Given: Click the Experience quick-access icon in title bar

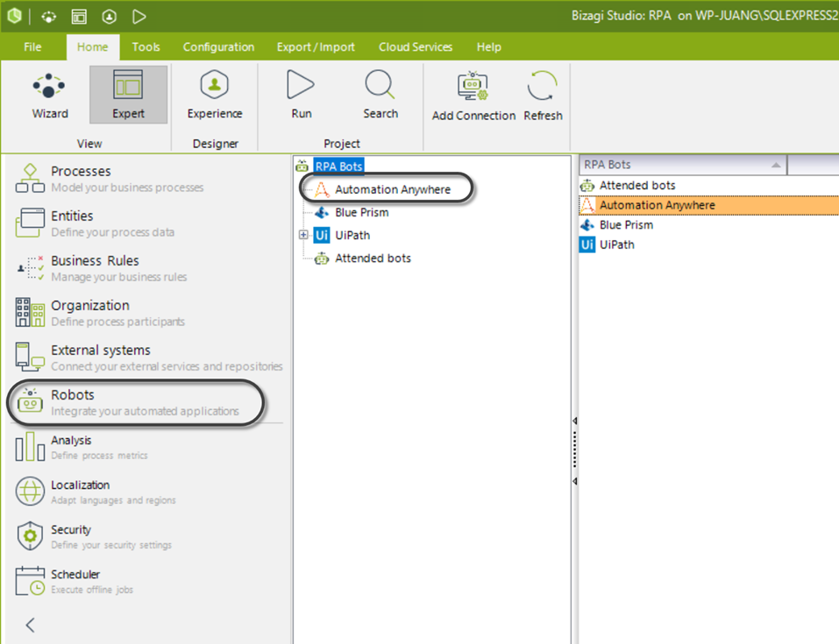Looking at the screenshot, I should point(110,18).
